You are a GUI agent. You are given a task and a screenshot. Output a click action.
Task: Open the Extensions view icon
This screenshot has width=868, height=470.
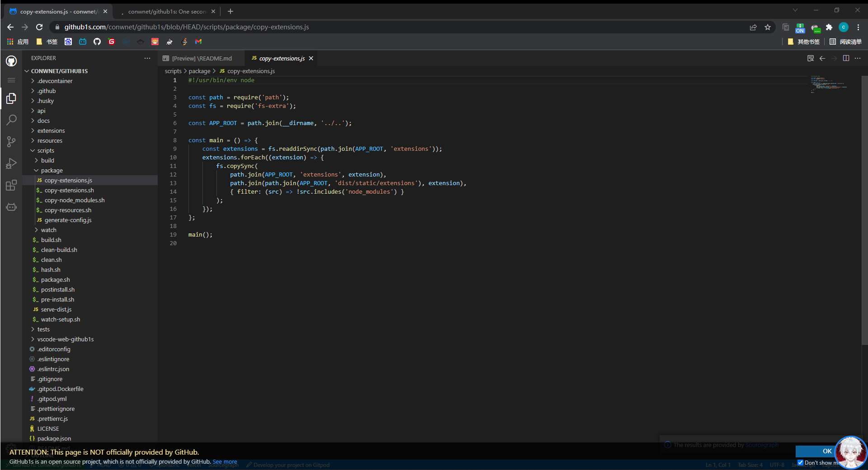coord(11,185)
